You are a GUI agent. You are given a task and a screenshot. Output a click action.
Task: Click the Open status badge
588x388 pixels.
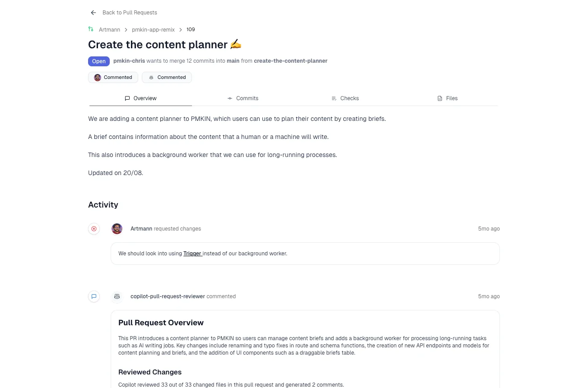pyautogui.click(x=99, y=61)
